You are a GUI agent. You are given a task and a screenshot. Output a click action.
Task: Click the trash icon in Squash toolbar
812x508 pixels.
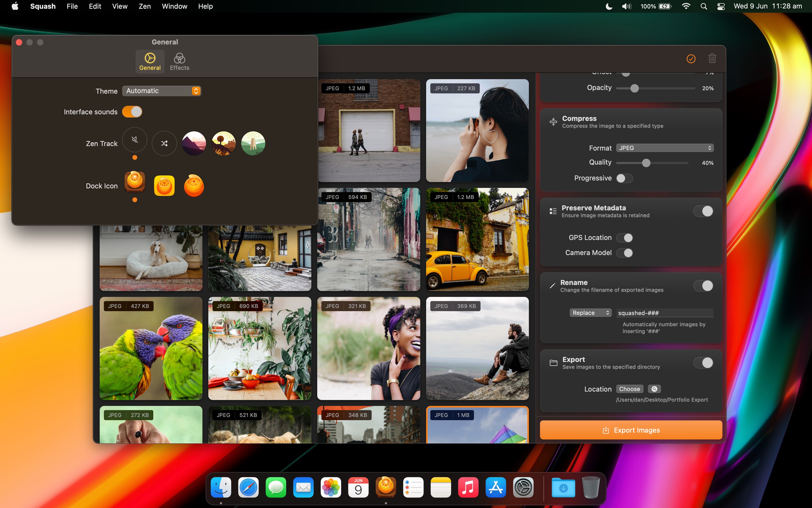pos(712,58)
